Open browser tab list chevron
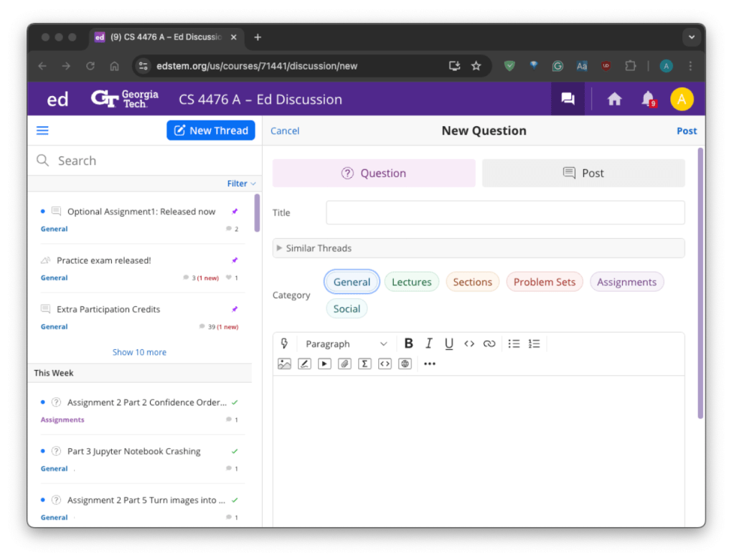The image size is (734, 560). [692, 37]
